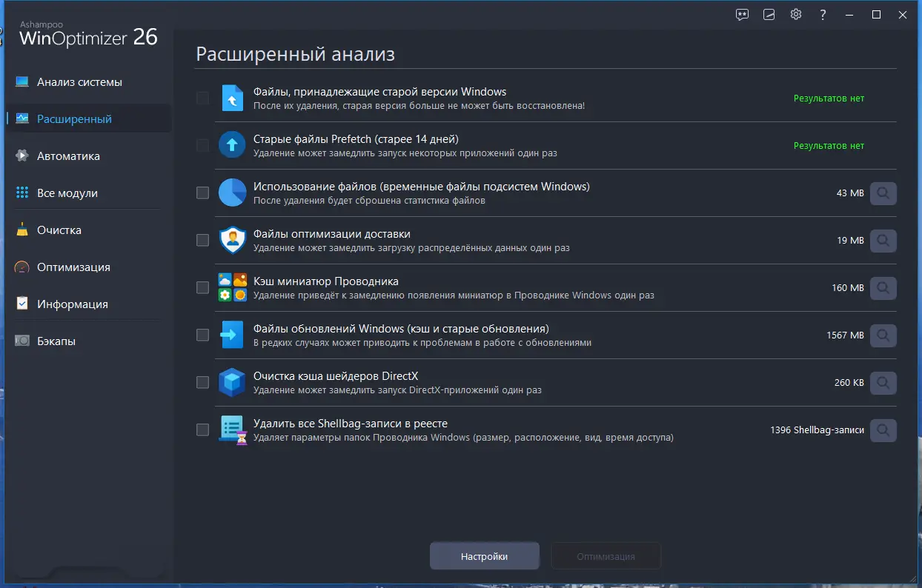Open Анализ системы section
The height and width of the screenshot is (588, 922).
coord(87,82)
